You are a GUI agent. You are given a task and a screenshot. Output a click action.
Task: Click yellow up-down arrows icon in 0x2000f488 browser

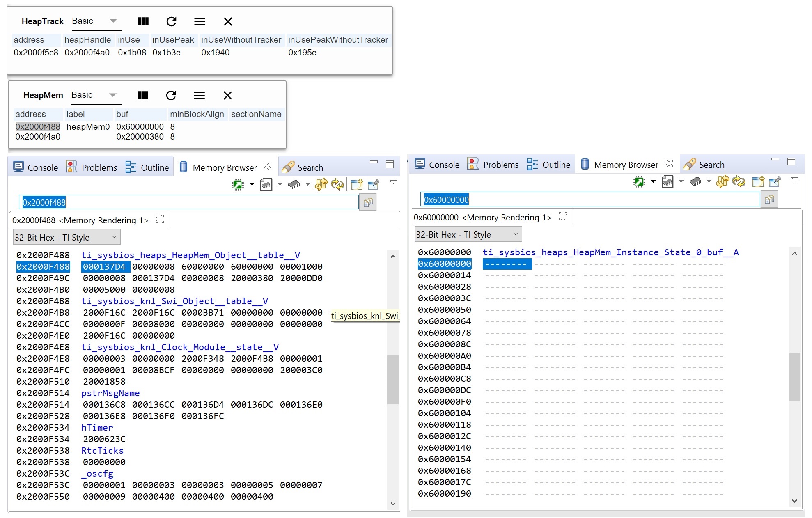(x=321, y=185)
